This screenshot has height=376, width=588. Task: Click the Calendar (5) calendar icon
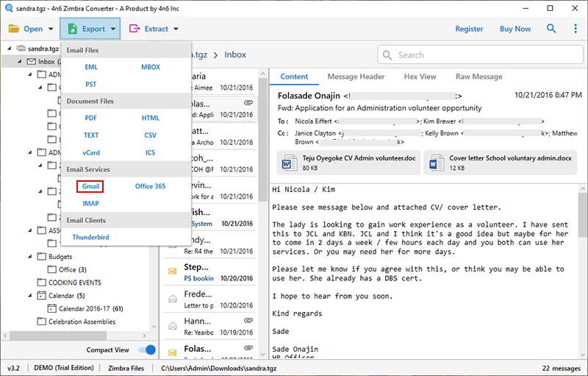pyautogui.click(x=41, y=295)
